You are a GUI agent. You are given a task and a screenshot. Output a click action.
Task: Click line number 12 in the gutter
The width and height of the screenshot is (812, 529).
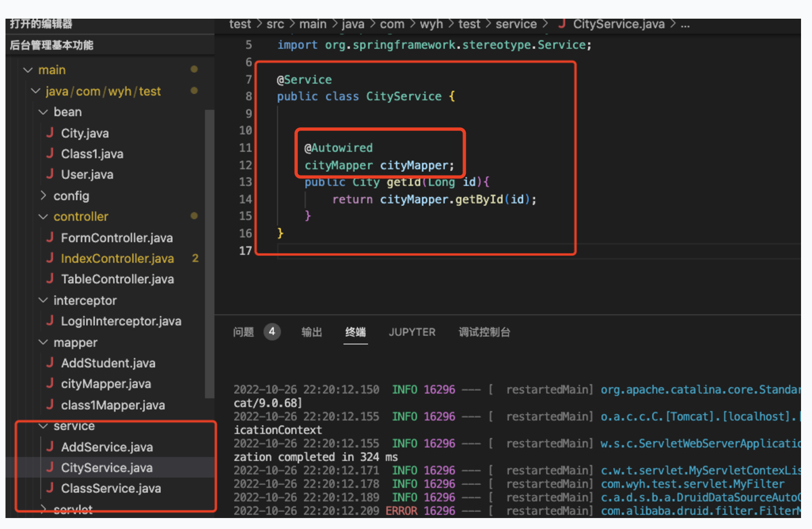point(245,165)
